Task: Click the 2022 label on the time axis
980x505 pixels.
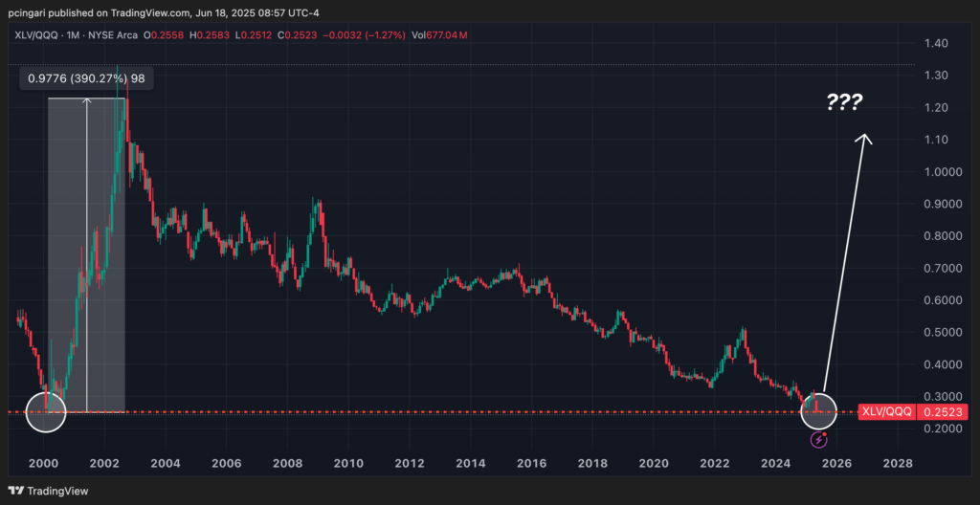Action: pyautogui.click(x=714, y=465)
